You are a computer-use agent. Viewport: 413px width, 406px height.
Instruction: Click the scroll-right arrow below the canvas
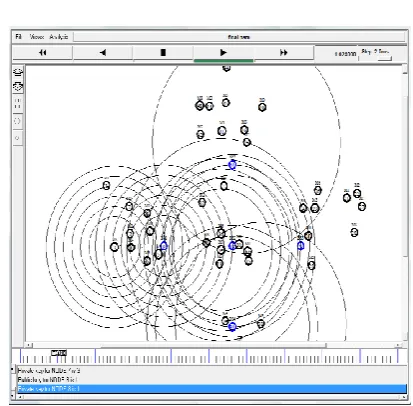point(398,345)
